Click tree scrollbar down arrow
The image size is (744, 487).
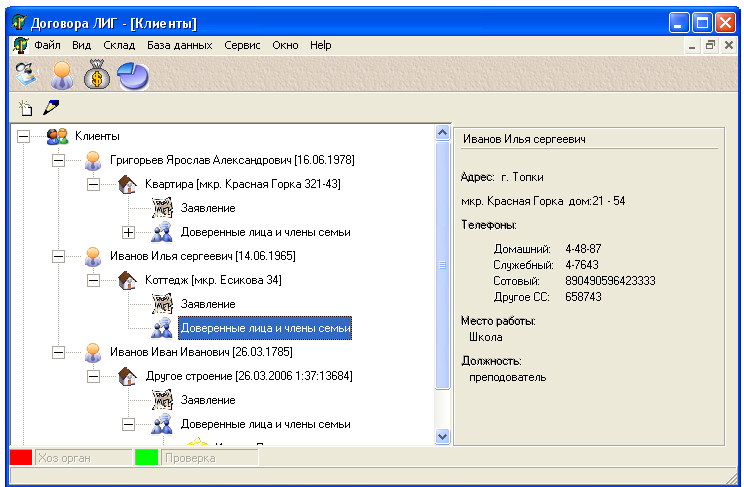(x=442, y=436)
